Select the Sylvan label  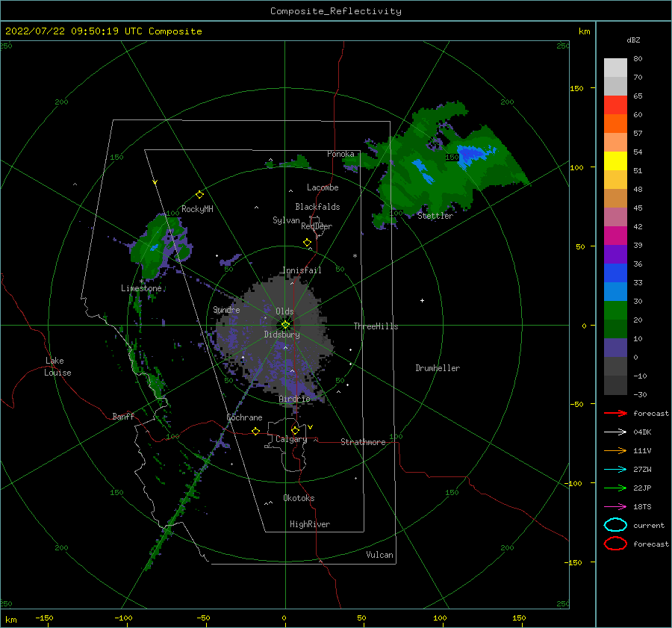pos(286,220)
